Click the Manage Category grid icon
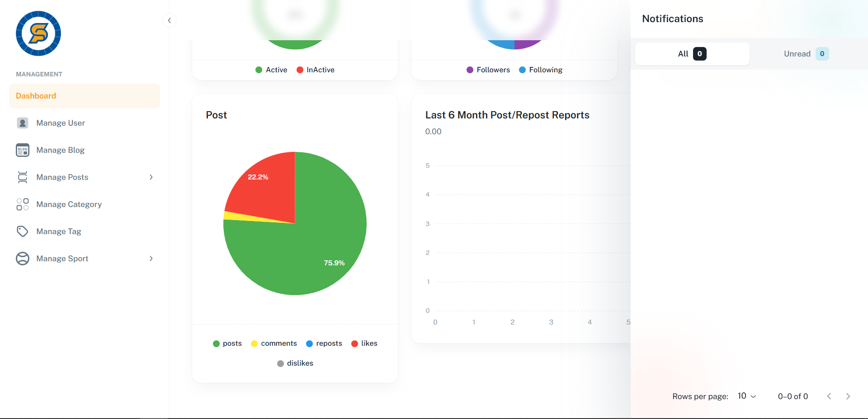The image size is (868, 419). 23,204
